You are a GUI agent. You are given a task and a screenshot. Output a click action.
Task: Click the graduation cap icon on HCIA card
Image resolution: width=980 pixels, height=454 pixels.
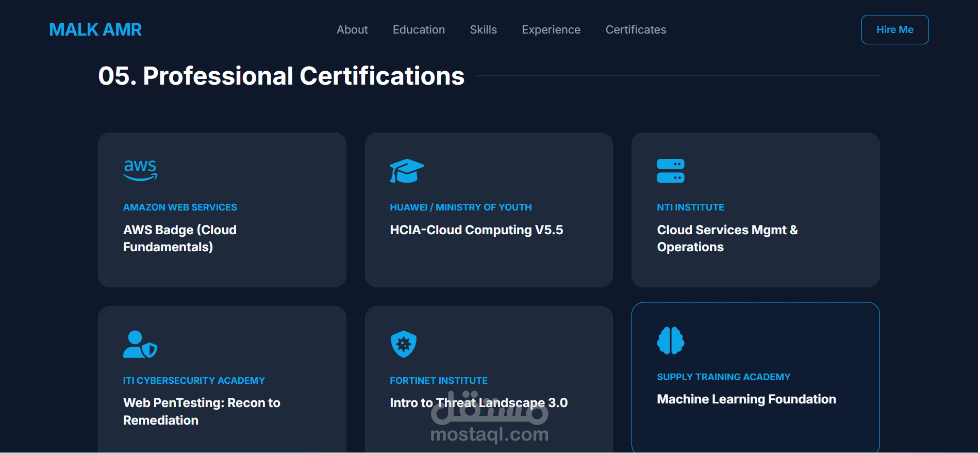point(407,171)
